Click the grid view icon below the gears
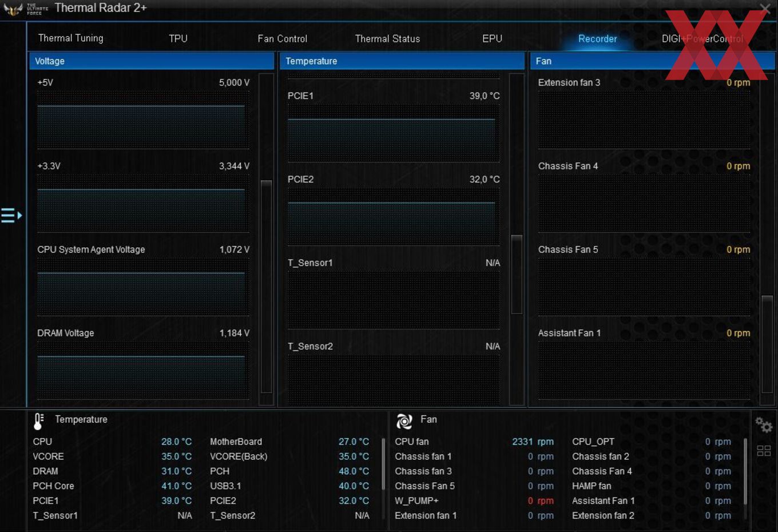Screen dimensions: 778x532 point(764,451)
